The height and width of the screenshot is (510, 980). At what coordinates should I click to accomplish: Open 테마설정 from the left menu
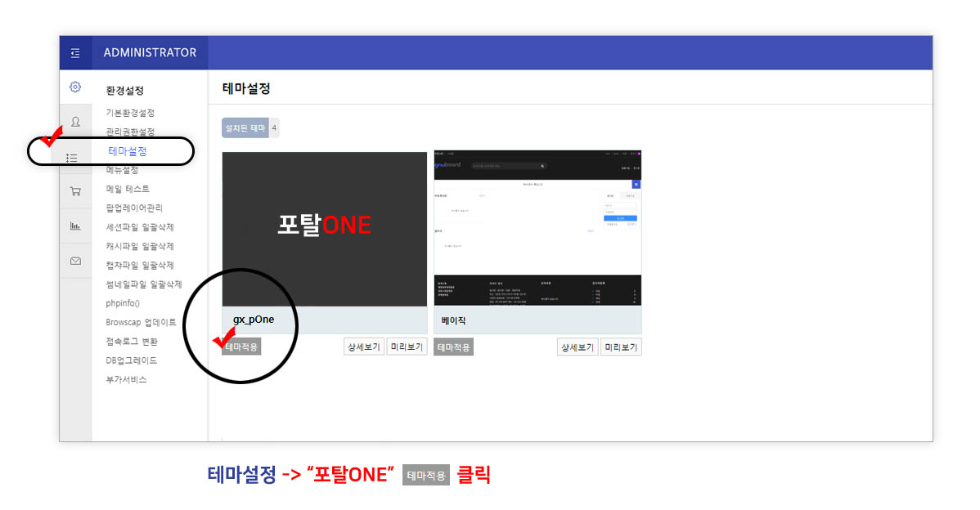click(127, 150)
